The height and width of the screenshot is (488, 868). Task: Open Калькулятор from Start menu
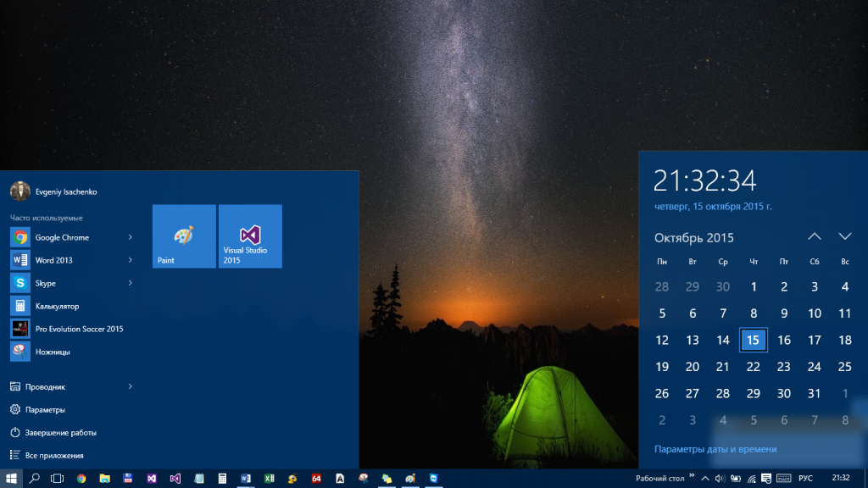point(72,306)
